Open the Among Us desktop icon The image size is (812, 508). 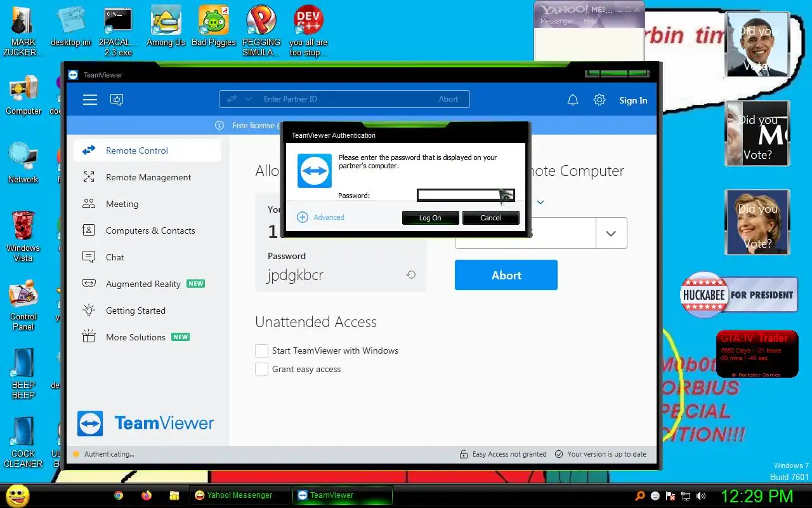pyautogui.click(x=166, y=27)
